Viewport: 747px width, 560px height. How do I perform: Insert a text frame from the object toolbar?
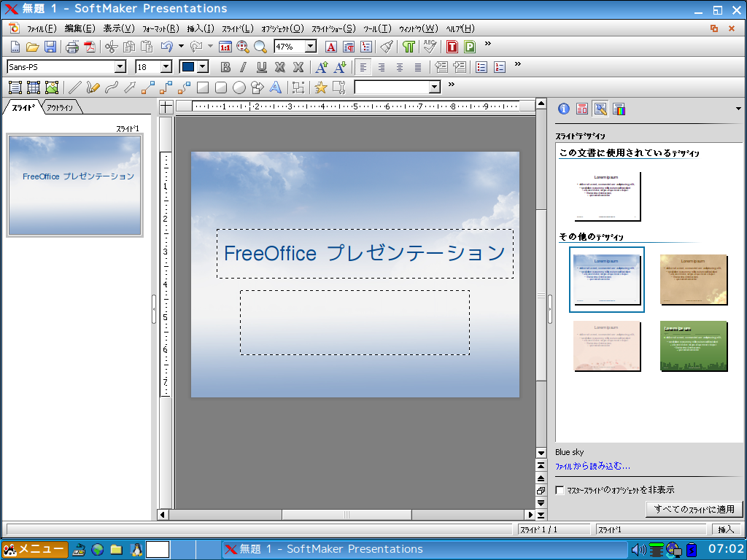click(x=15, y=87)
